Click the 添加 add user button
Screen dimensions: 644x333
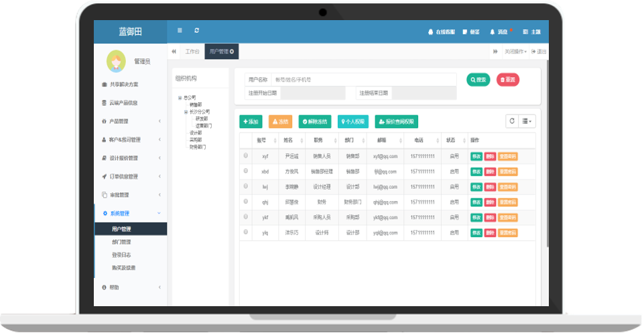tap(251, 122)
